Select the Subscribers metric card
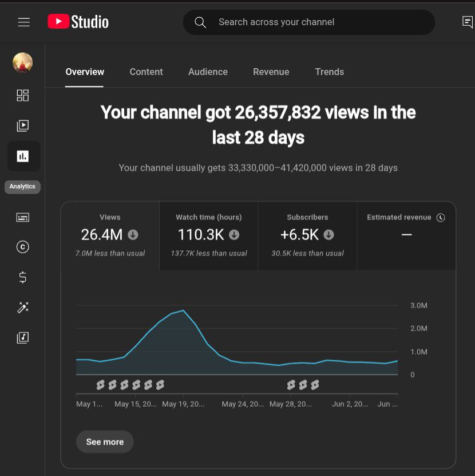475x476 pixels. pyautogui.click(x=307, y=235)
